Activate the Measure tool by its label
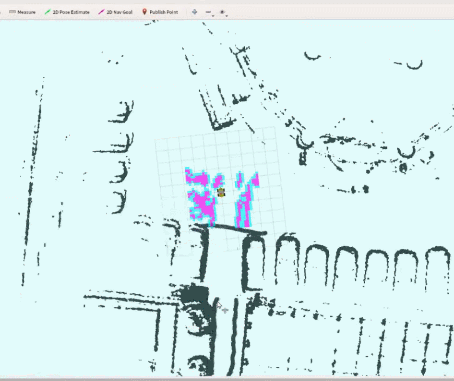This screenshot has height=381, width=454. pyautogui.click(x=26, y=12)
